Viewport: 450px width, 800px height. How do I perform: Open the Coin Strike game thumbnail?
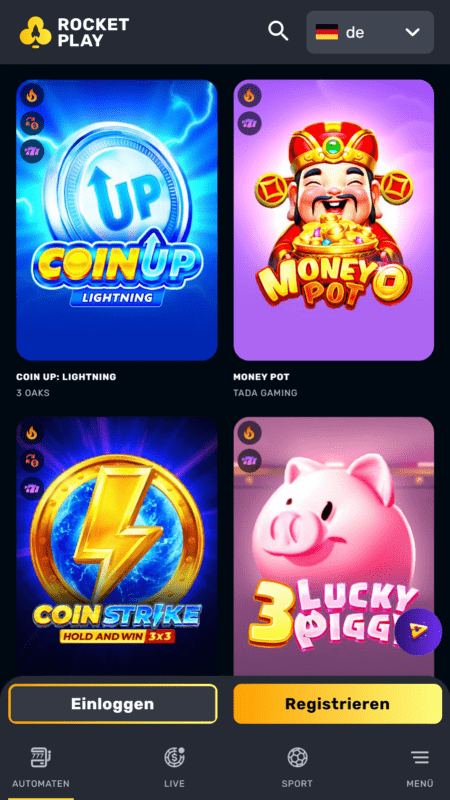[117, 546]
